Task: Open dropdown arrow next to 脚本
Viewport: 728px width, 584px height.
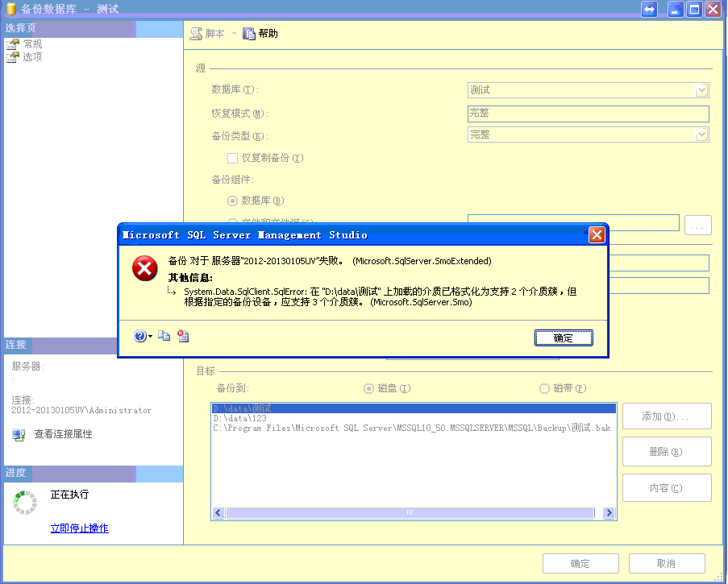Action: pyautogui.click(x=234, y=34)
